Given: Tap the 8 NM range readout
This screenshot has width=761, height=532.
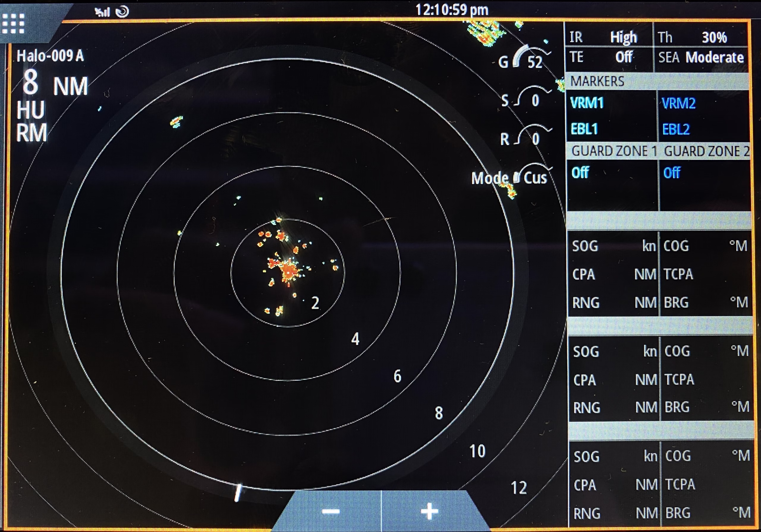Looking at the screenshot, I should (x=55, y=83).
